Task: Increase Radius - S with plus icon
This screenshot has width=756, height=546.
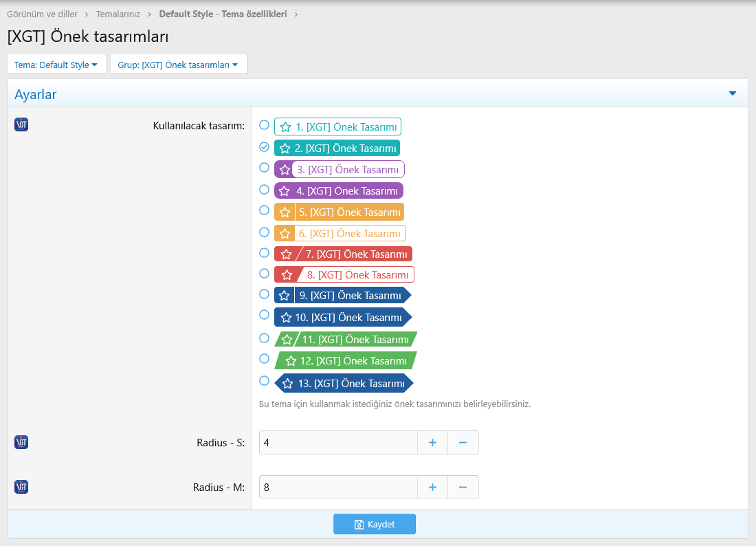Action: pyautogui.click(x=432, y=443)
